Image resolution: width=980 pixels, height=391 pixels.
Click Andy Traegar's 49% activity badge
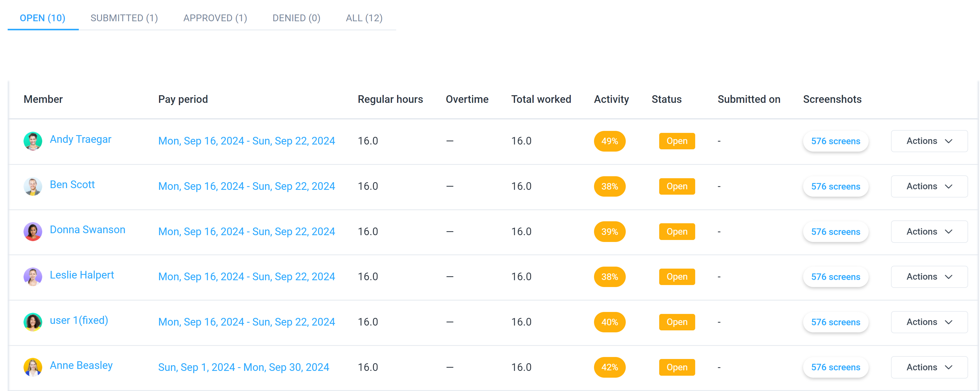click(610, 141)
